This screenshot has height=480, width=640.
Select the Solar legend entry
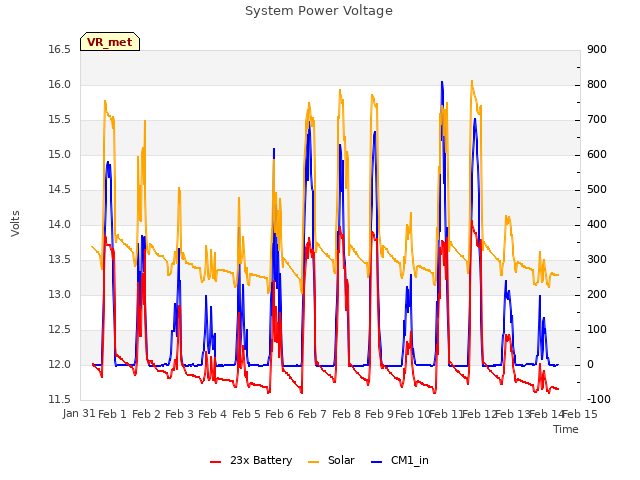[331, 460]
